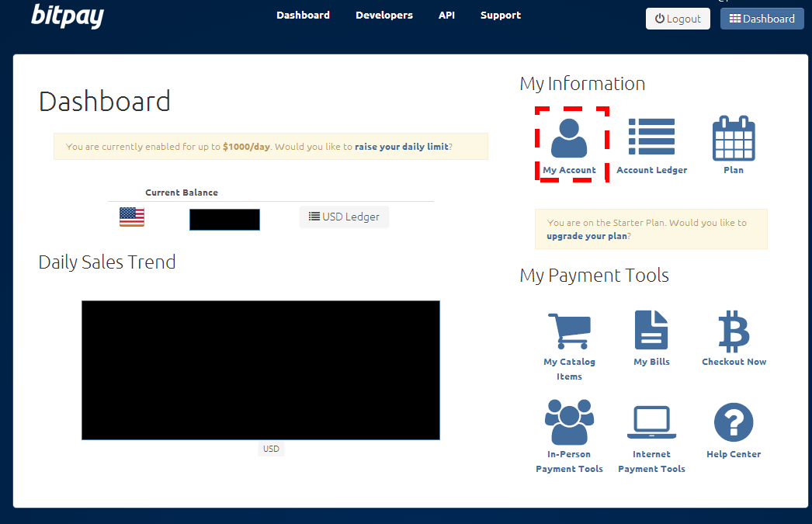Click the My Account label
Screen dimensions: 812x524
click(569, 170)
